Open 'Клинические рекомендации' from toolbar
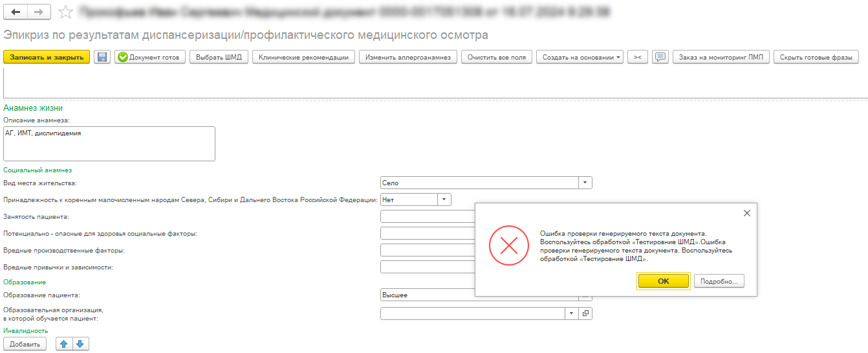Viewport: 868px width, 353px height. pyautogui.click(x=303, y=57)
